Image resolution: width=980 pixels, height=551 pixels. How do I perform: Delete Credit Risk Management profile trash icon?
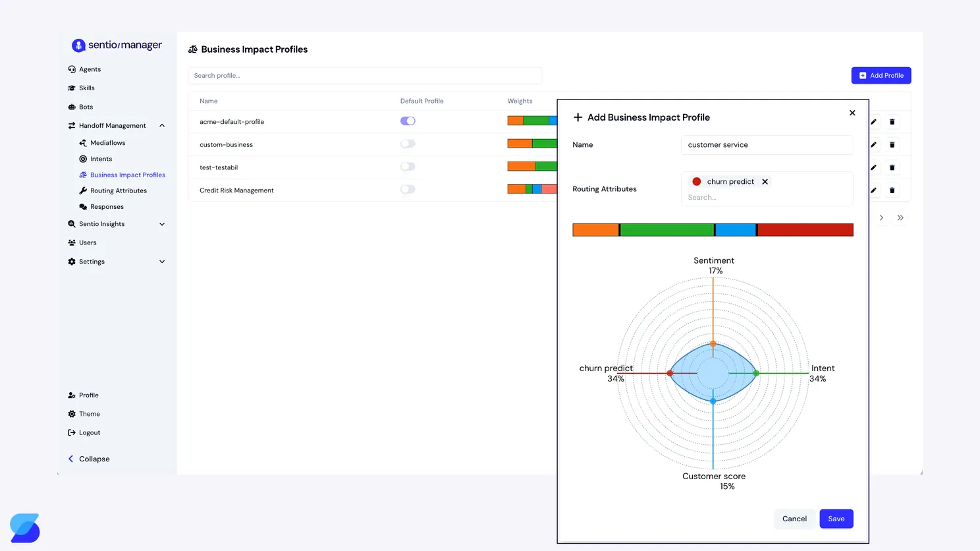892,190
